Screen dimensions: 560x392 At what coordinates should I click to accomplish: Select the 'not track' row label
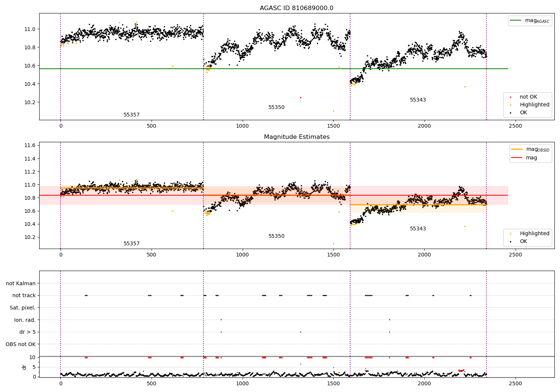point(24,295)
